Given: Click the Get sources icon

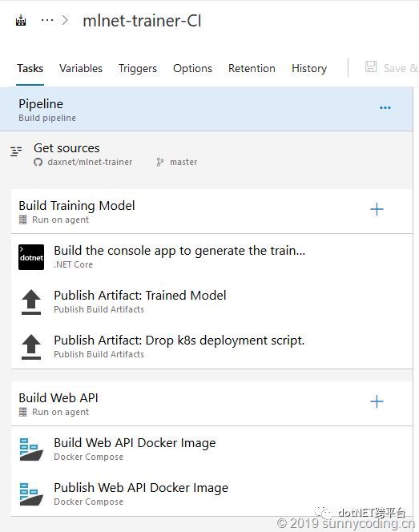Looking at the screenshot, I should pos(16,151).
